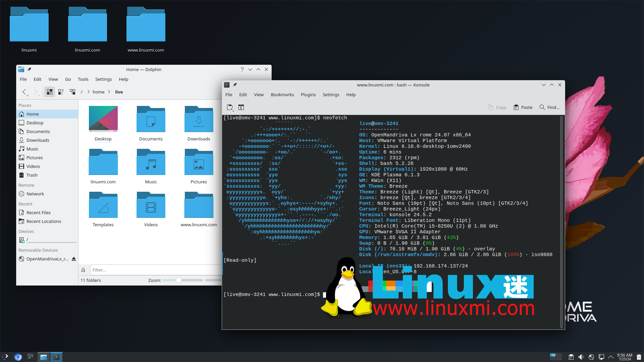Switch to Konsole task in taskbar
This screenshot has height=362, width=644.
56,357
